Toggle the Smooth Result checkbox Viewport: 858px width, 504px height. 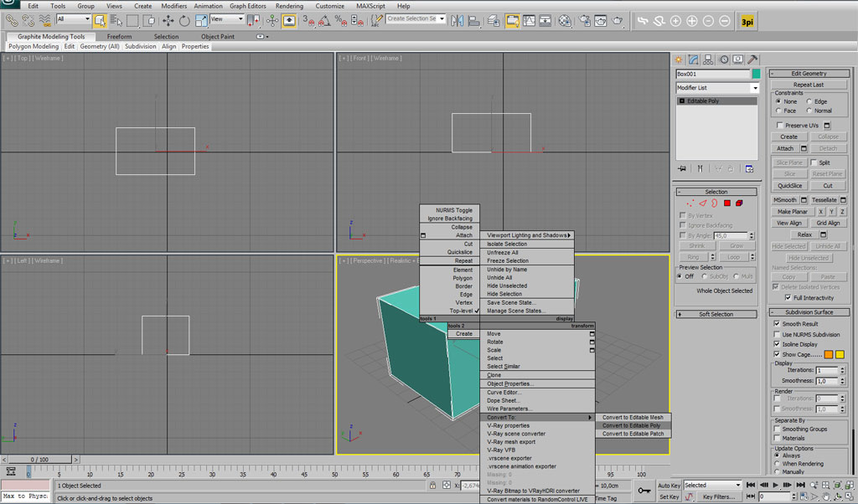pyautogui.click(x=777, y=324)
